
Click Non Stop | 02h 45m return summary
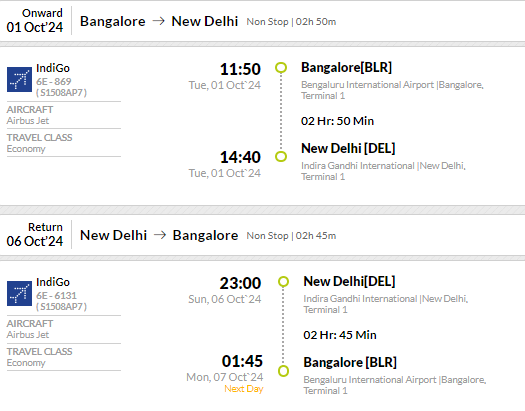coord(291,236)
